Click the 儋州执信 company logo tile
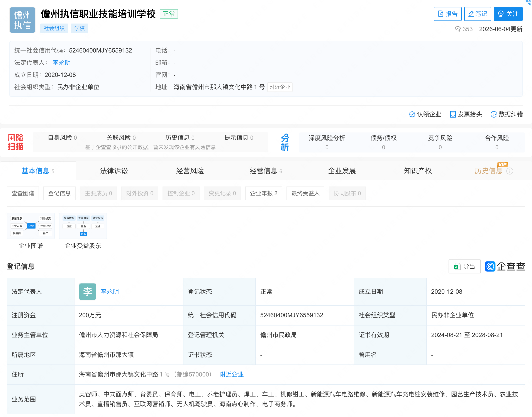Image resolution: width=532 pixels, height=417 pixels. pos(22,20)
